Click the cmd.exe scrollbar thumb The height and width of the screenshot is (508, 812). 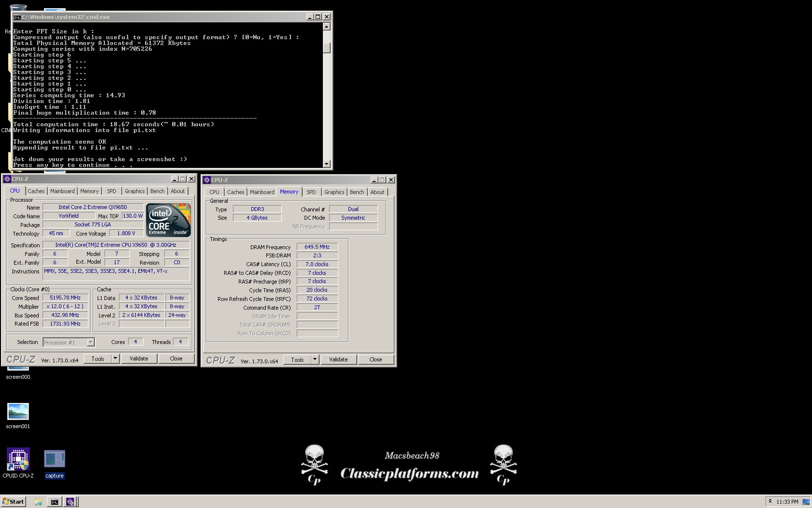[327, 48]
